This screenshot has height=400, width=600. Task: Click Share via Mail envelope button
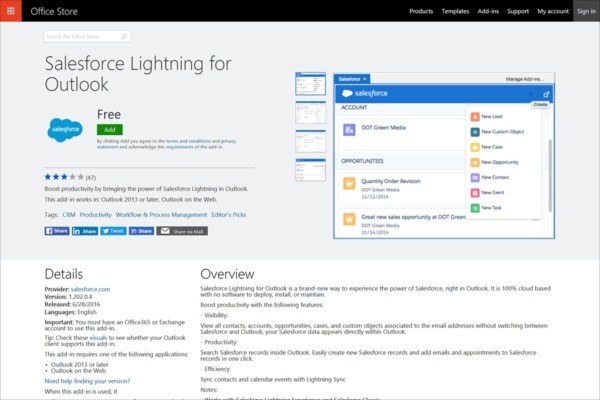click(x=182, y=231)
